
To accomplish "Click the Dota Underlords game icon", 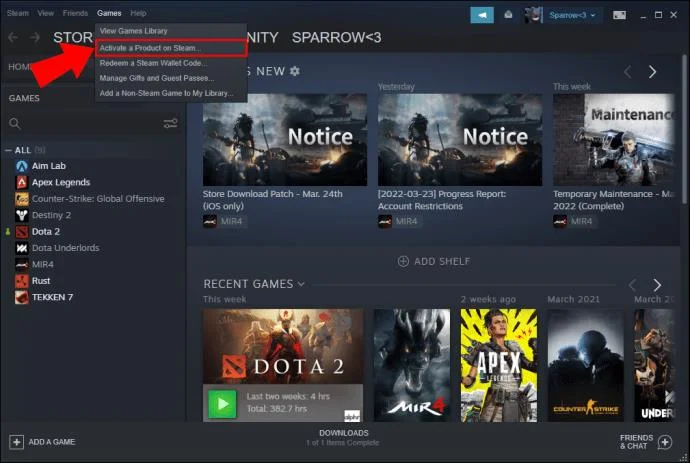I will pos(22,248).
